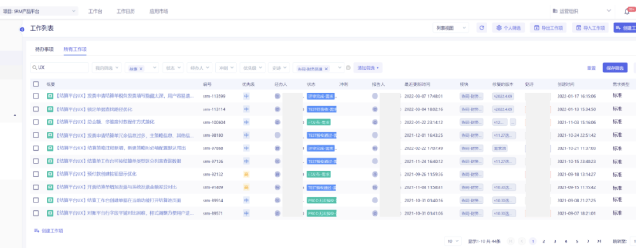Click high priority badge in row srm-91409

click(x=246, y=187)
